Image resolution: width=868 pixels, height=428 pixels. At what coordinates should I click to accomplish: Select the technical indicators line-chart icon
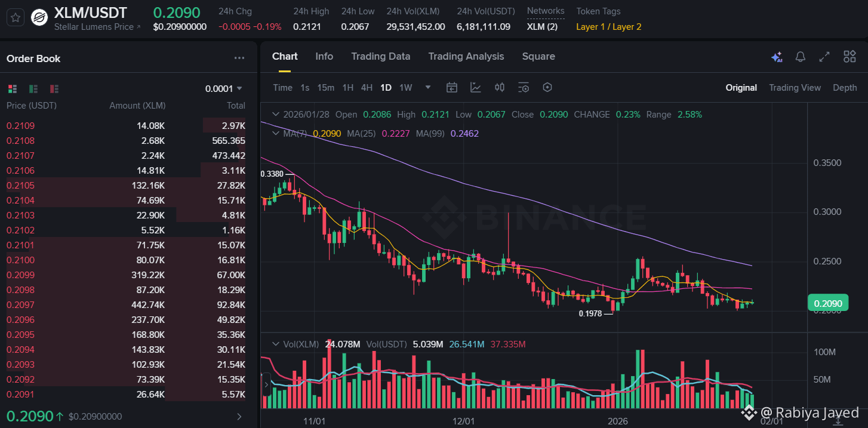tap(475, 87)
